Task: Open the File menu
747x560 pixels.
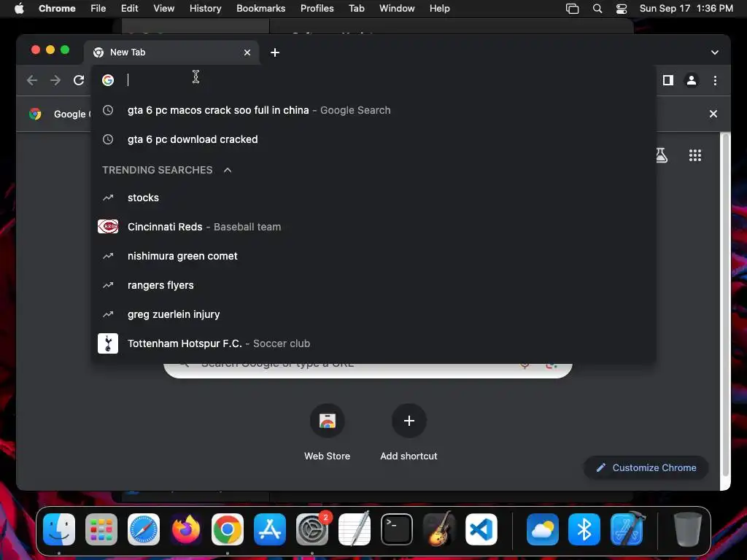Action: pos(98,9)
